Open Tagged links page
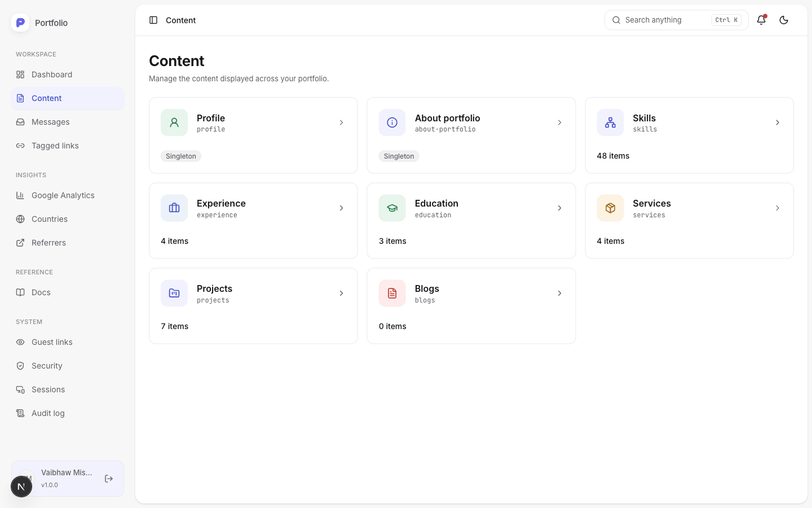 [68, 146]
